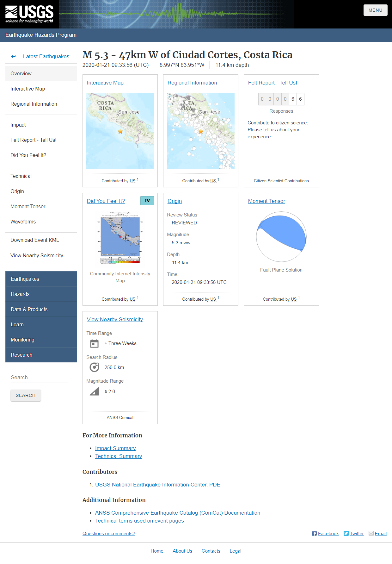Viewport: 392px width, 564px height.
Task: Click Earthquake Hazards Program header link
Action: 41,35
